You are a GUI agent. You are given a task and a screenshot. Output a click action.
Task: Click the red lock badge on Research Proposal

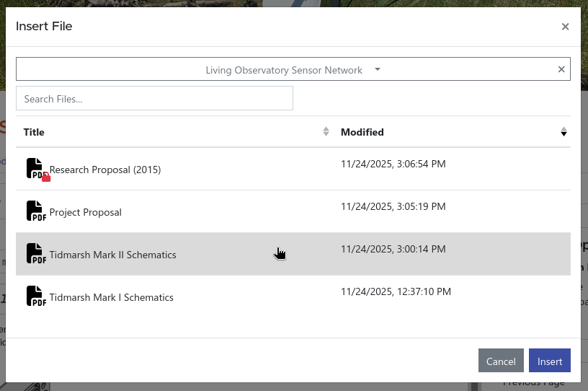(46, 177)
